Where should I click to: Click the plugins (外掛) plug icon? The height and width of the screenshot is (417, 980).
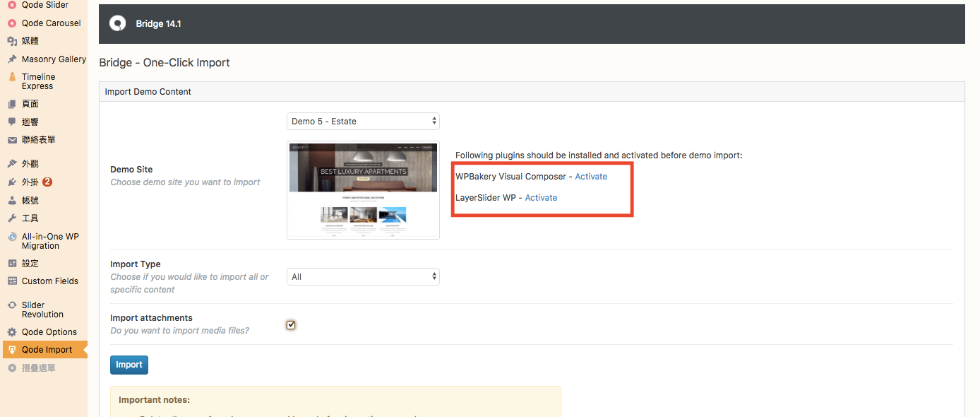(12, 182)
